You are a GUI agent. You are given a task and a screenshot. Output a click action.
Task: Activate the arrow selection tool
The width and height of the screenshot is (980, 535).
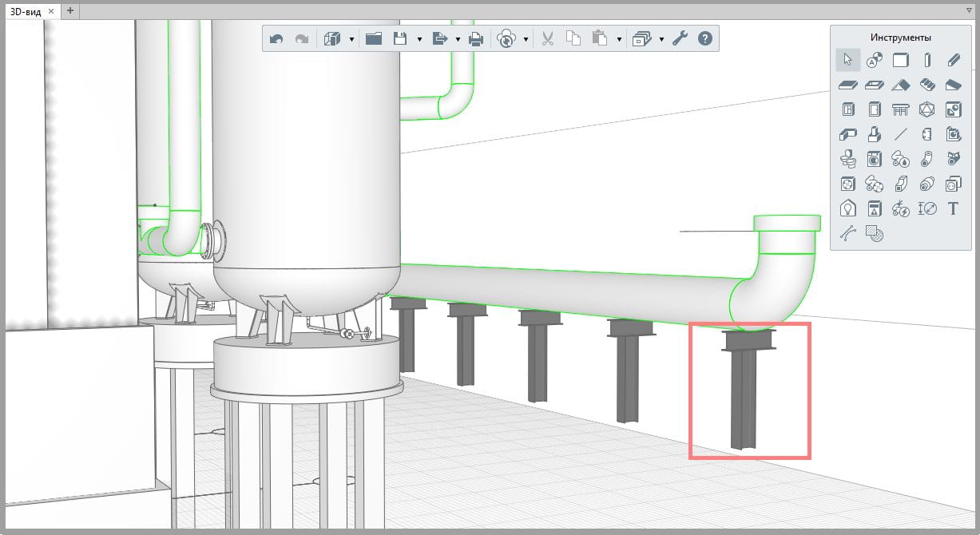point(848,60)
